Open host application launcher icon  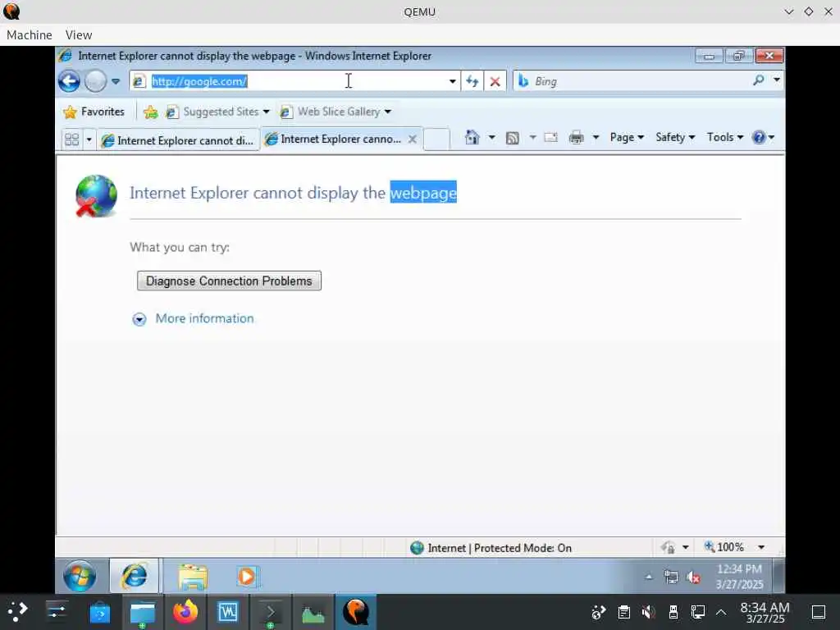coord(17,612)
